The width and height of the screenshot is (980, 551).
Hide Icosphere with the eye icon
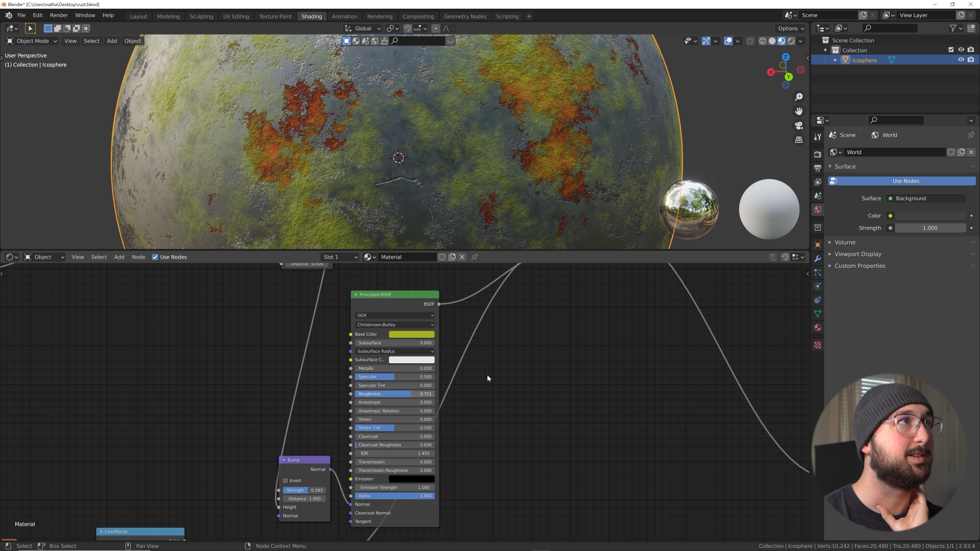pos(961,60)
